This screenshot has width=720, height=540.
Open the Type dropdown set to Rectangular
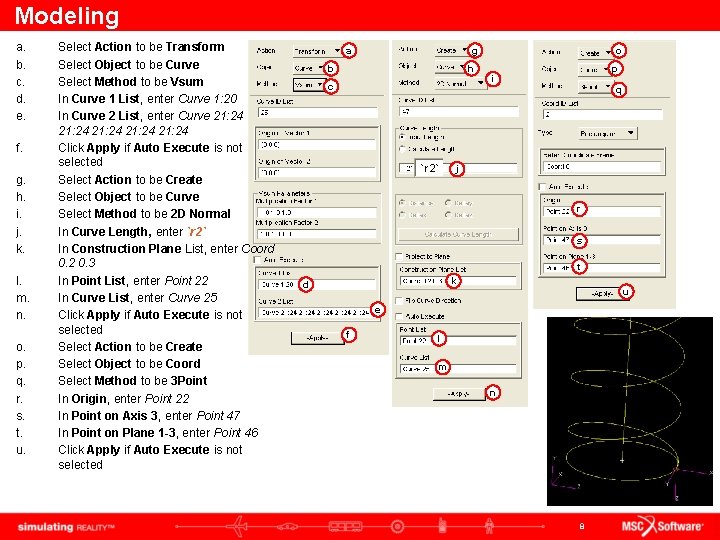[x=608, y=133]
